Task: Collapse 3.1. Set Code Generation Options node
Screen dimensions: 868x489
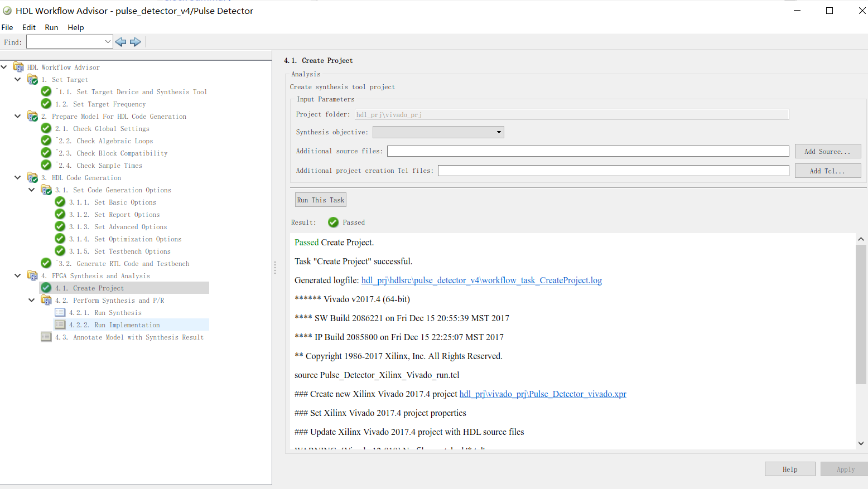Action: (32, 190)
